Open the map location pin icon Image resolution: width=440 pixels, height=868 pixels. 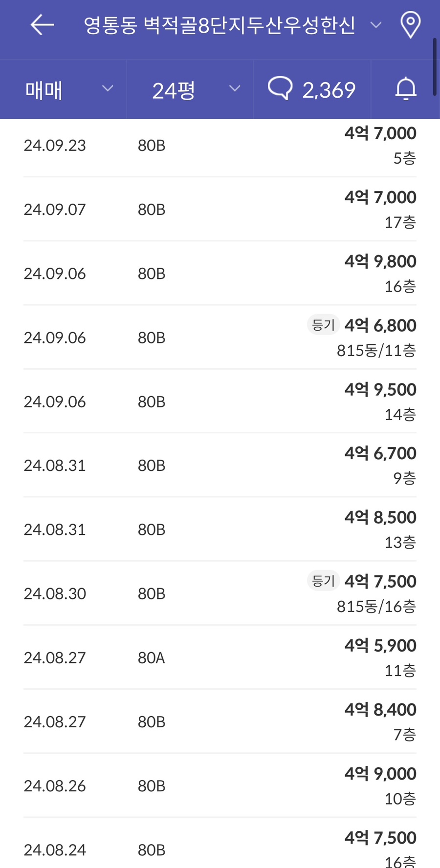click(x=410, y=25)
